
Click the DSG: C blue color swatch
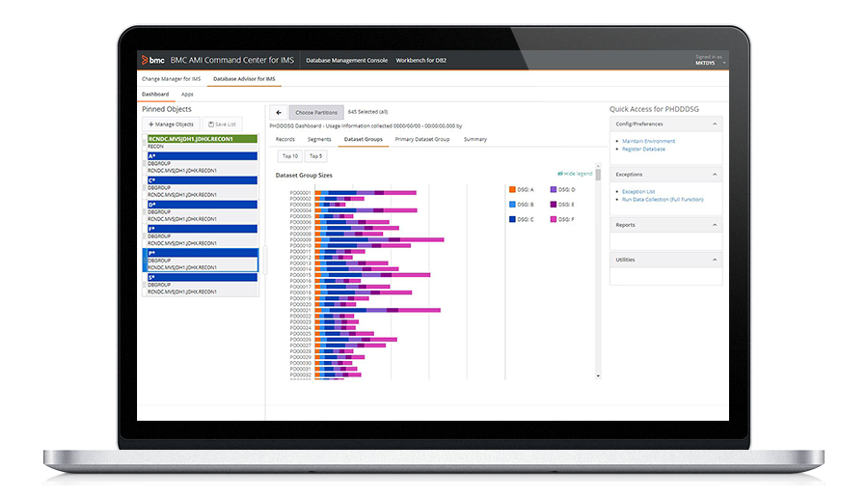511,220
